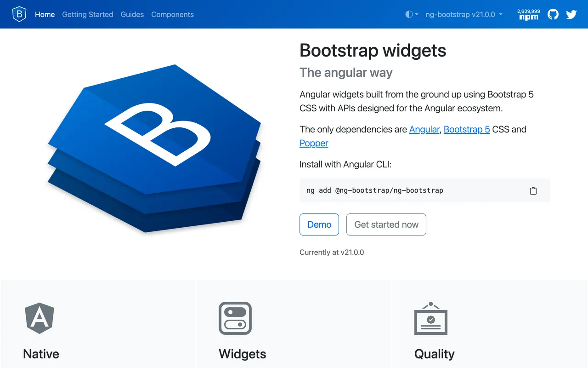Image resolution: width=588 pixels, height=368 pixels.
Task: Click the Widgets section heading
Action: (x=243, y=354)
